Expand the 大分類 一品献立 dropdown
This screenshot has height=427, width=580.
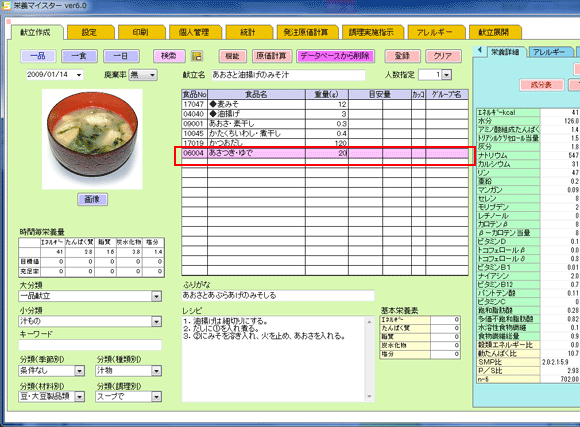point(156,296)
